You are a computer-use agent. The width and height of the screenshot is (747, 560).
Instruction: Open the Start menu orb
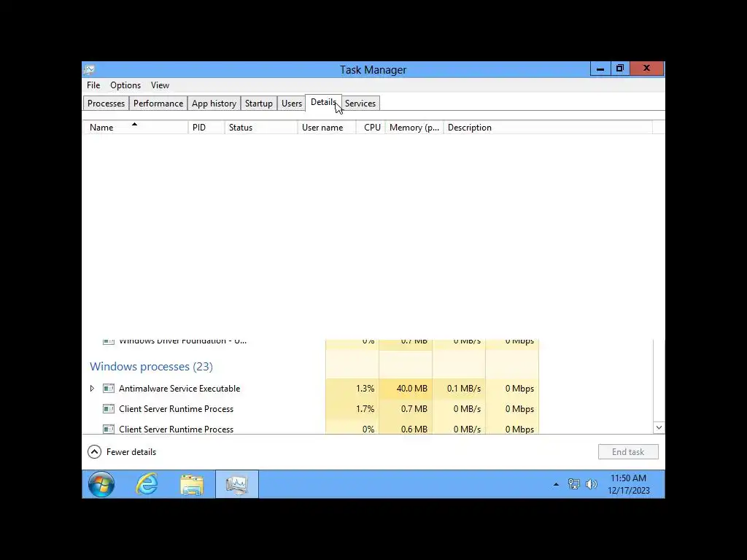pyautogui.click(x=101, y=484)
